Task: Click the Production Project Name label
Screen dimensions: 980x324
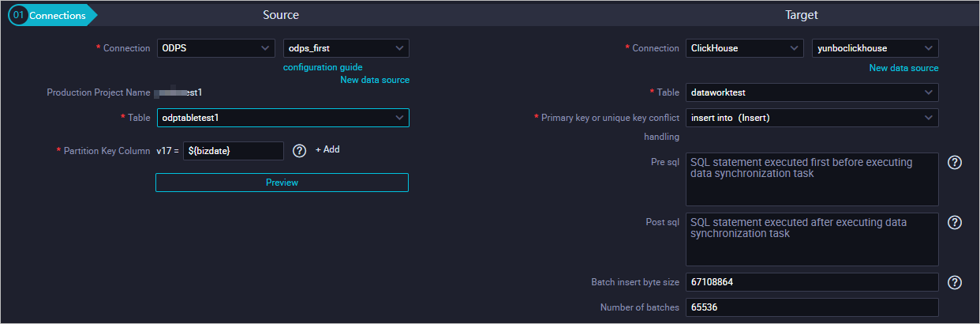Action: point(99,92)
